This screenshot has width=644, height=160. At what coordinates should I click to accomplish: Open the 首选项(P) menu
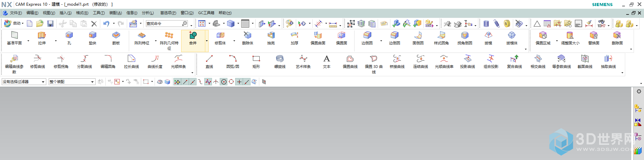point(168,13)
